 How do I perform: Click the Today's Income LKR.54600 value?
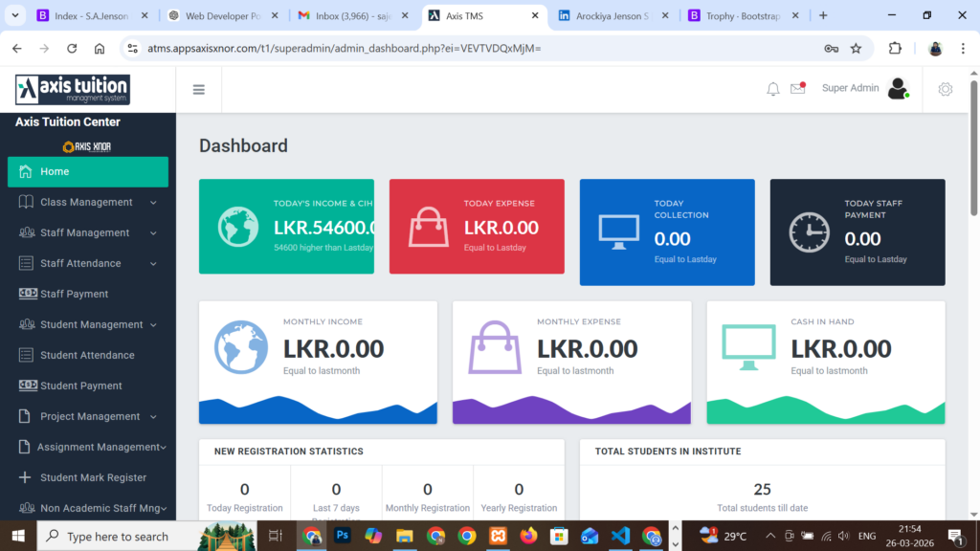323,228
